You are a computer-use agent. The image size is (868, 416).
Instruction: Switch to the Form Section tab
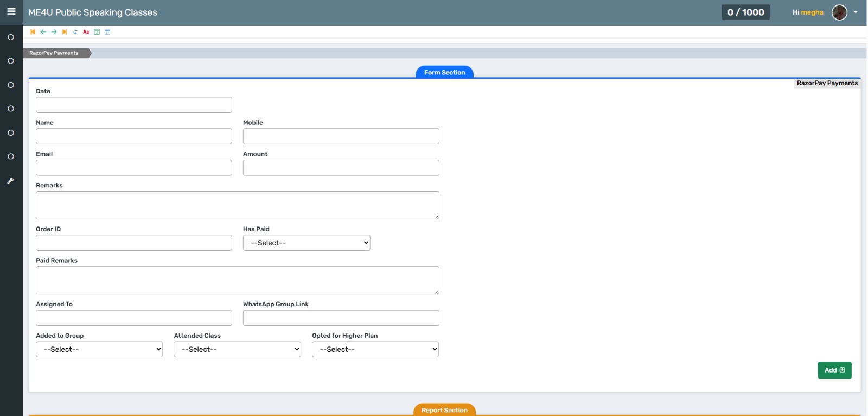[444, 72]
